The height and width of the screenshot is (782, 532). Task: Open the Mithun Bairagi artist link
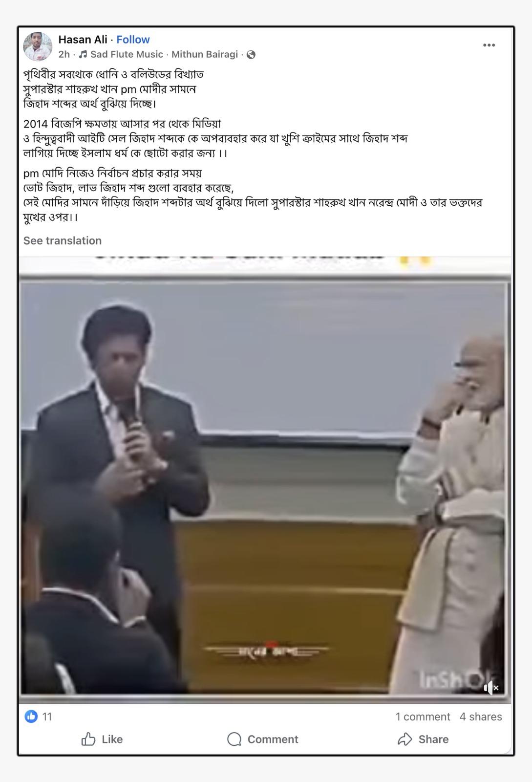click(205, 54)
